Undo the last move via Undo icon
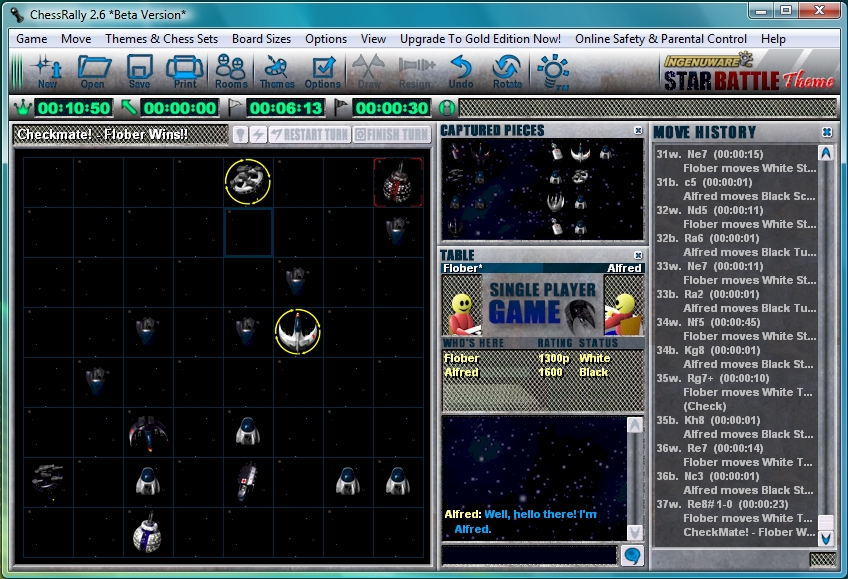Screen dimensions: 848x579 point(461,71)
